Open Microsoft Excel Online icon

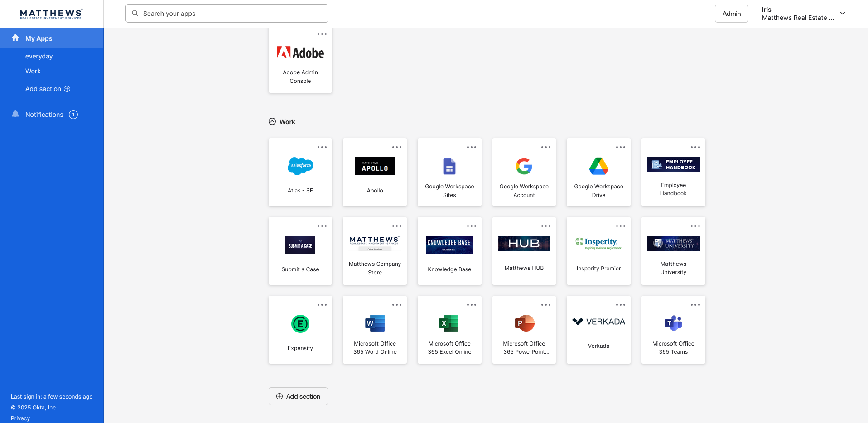[449, 323]
